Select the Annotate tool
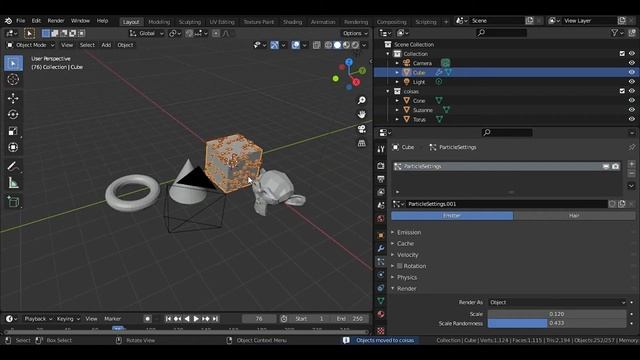The height and width of the screenshot is (360, 640). 13,166
